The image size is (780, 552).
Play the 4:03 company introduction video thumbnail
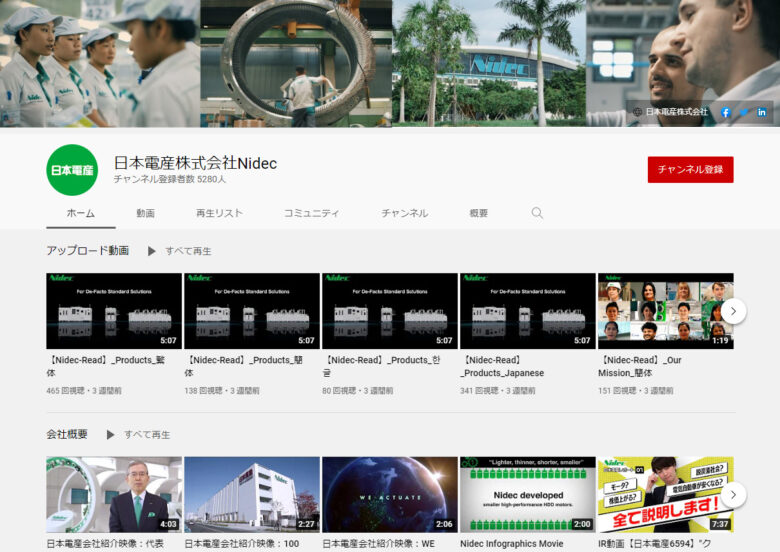[114, 495]
